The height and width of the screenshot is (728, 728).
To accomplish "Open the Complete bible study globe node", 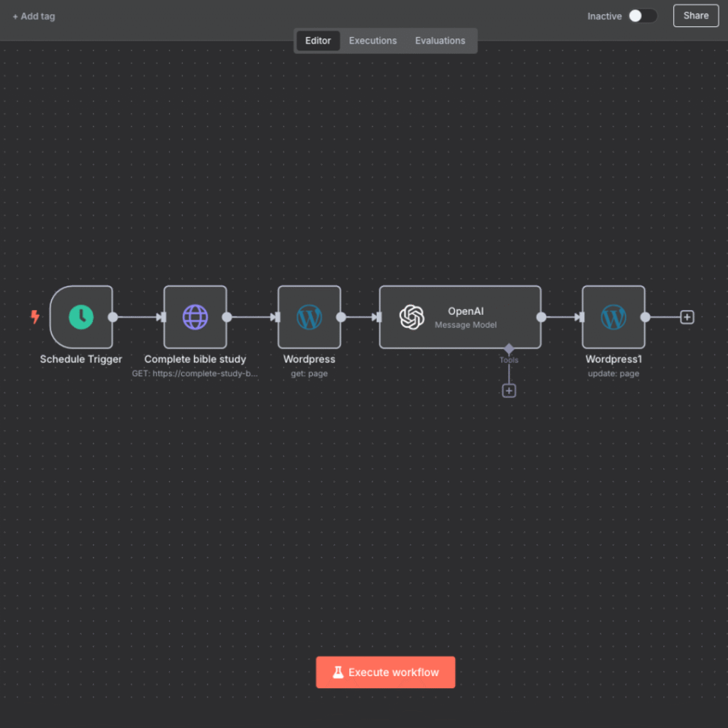I will 195,317.
